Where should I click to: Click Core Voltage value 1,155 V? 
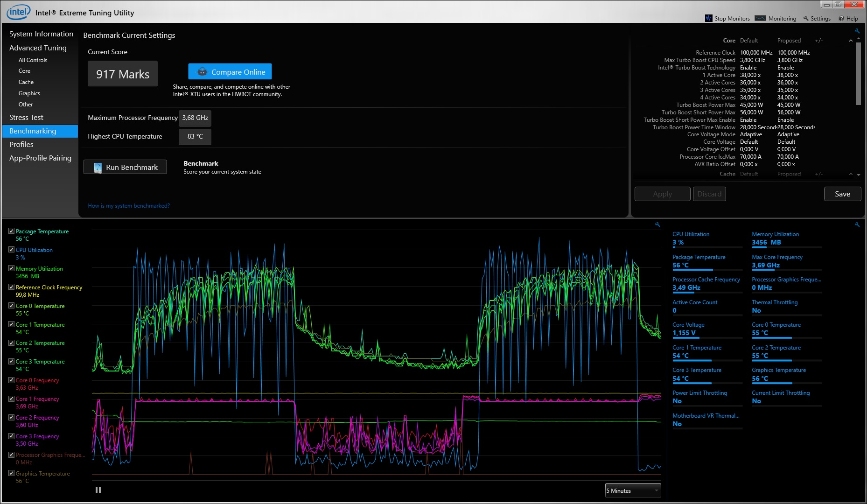[684, 333]
